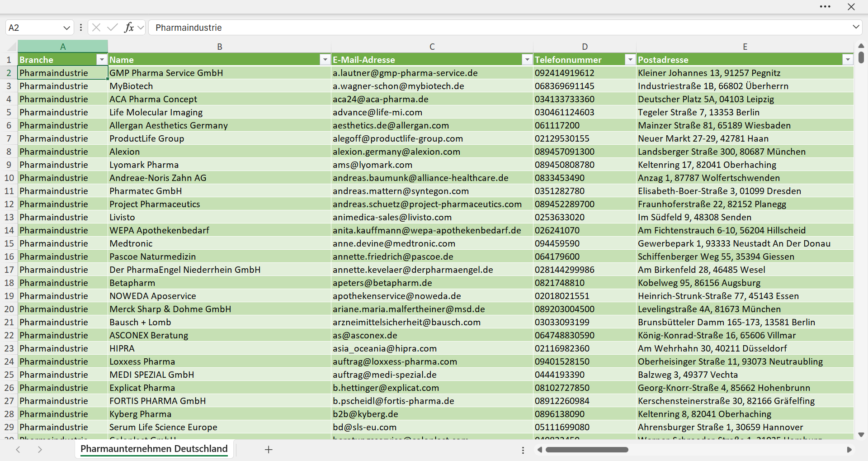Select column C header
The width and height of the screenshot is (868, 461).
tap(432, 47)
